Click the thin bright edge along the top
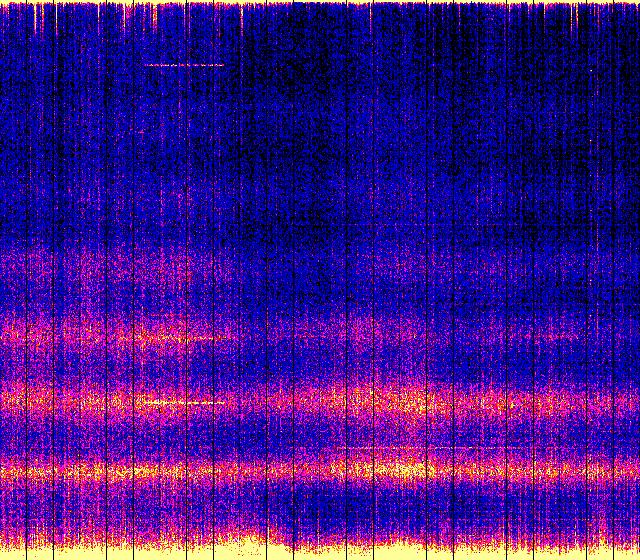 (320, 3)
